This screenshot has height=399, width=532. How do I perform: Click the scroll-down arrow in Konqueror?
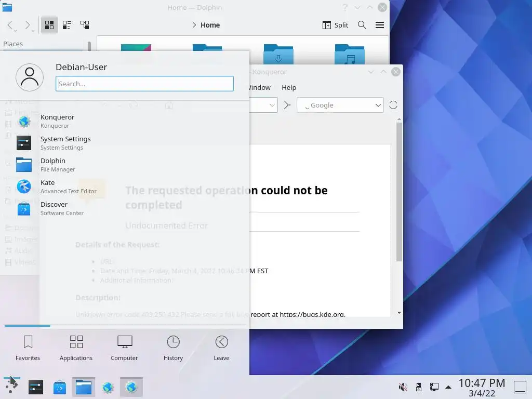click(400, 313)
